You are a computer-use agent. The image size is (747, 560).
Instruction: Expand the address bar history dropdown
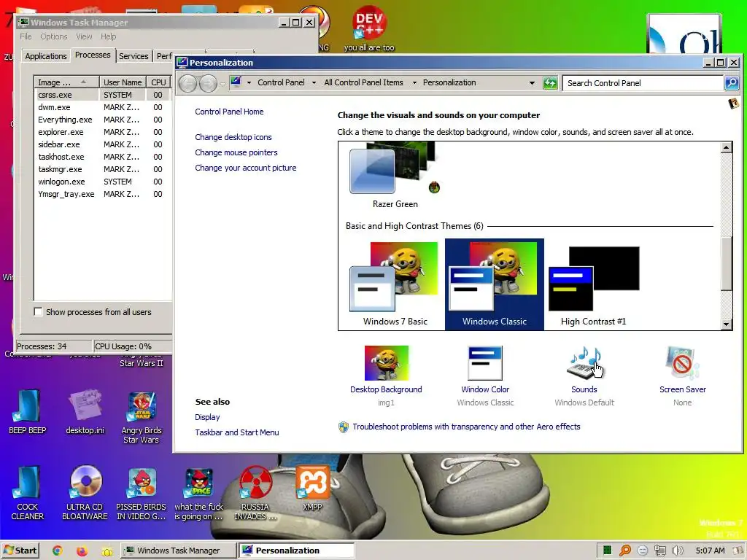(532, 83)
